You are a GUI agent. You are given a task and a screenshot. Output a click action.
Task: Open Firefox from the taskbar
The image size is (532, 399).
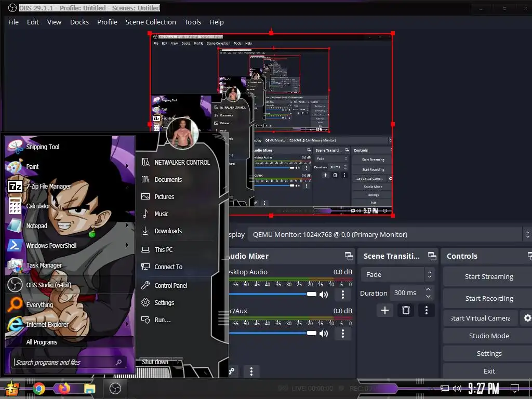(64, 388)
